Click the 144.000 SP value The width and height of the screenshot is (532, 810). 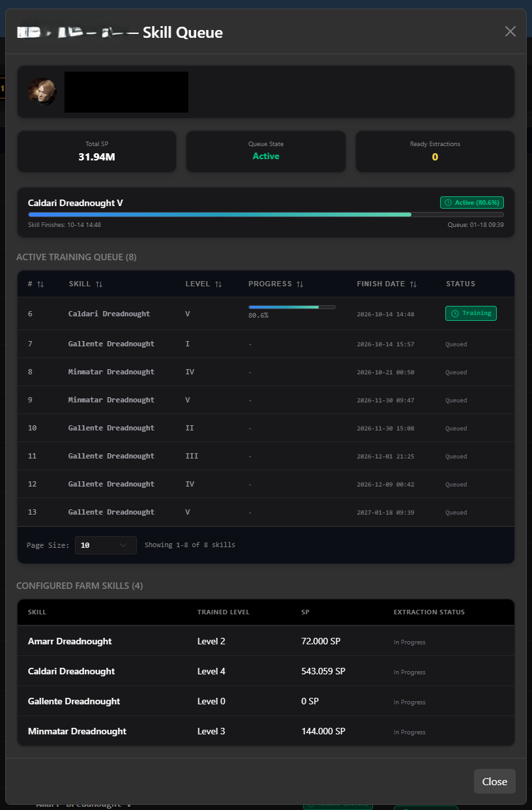323,731
